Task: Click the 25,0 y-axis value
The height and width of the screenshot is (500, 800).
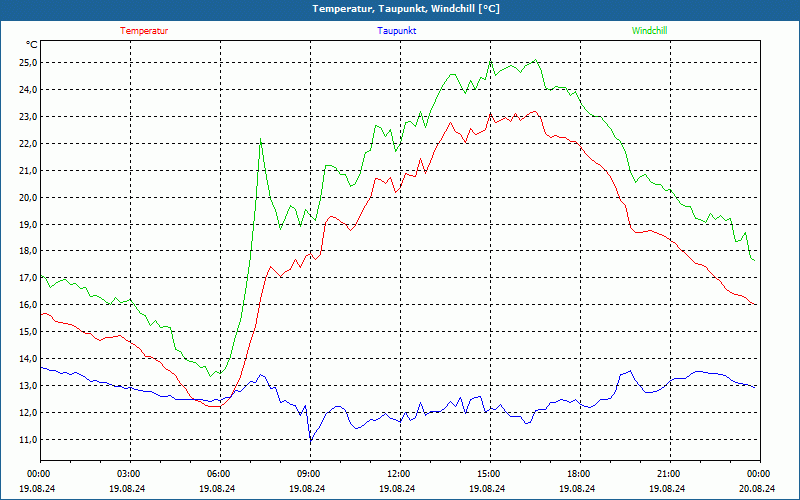Action: [28, 63]
